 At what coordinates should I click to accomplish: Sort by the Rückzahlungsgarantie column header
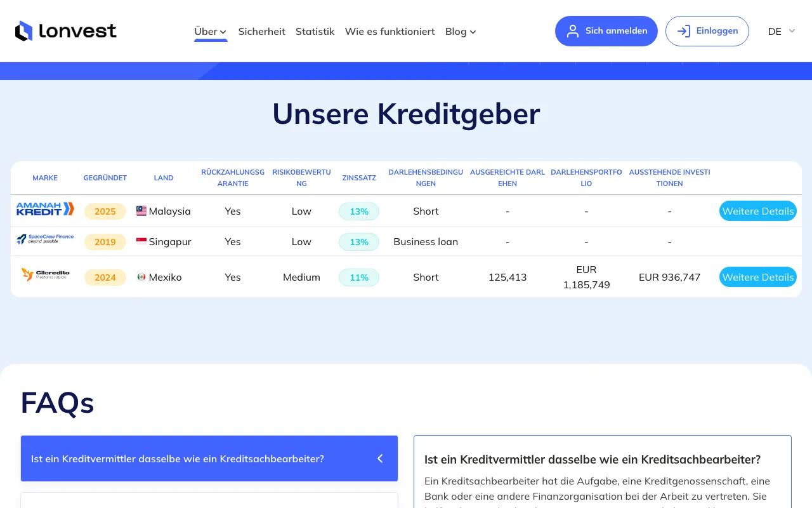point(233,178)
